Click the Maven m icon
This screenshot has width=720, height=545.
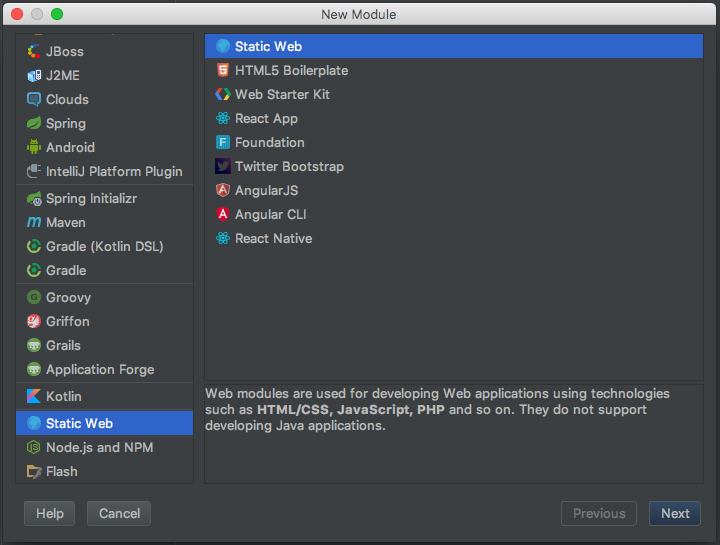pyautogui.click(x=34, y=222)
